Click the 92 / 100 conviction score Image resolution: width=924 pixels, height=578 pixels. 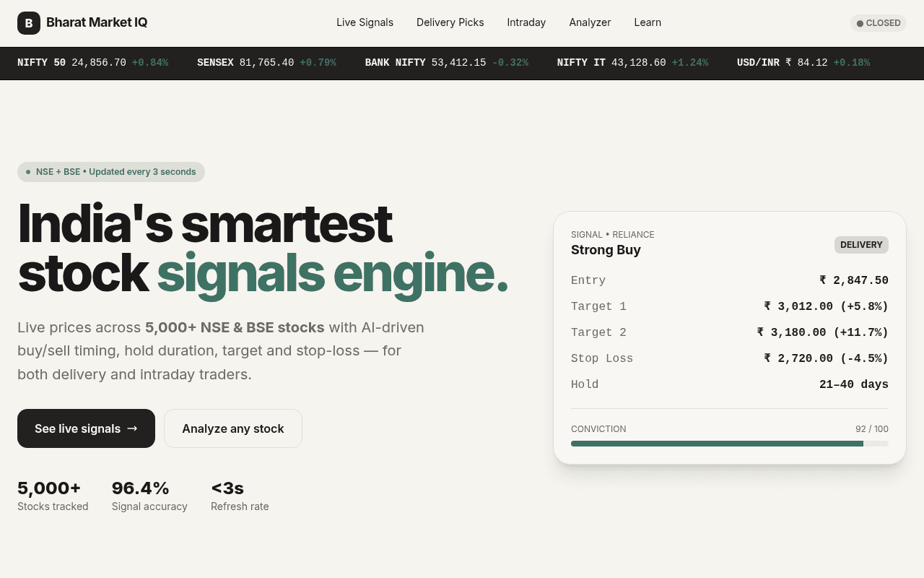(x=872, y=429)
